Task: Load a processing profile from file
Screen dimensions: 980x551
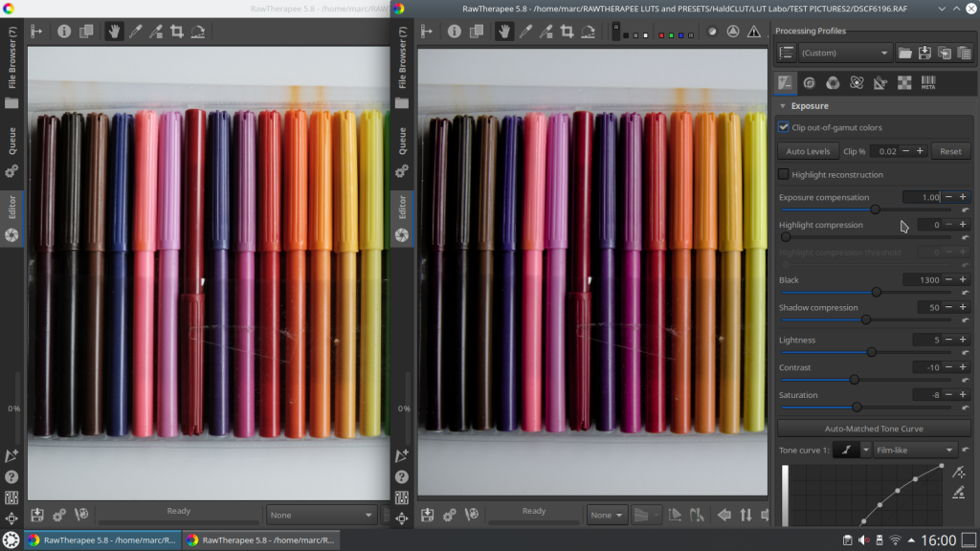Action: click(904, 54)
